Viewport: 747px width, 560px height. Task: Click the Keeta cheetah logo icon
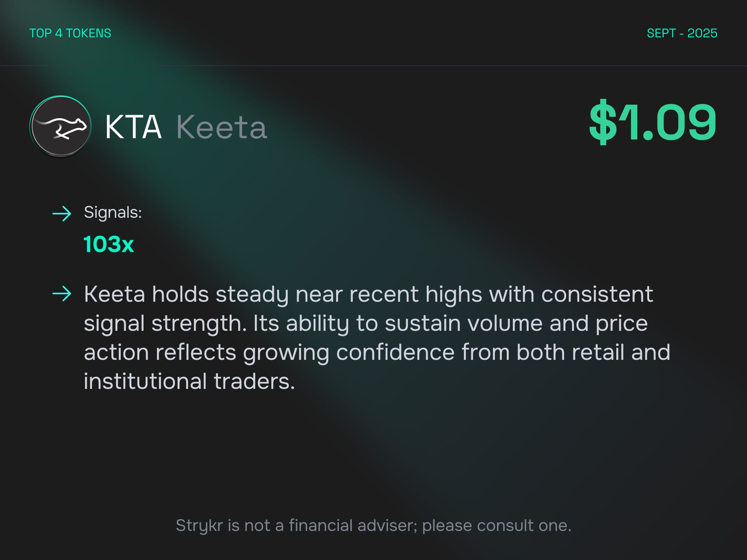tap(61, 126)
